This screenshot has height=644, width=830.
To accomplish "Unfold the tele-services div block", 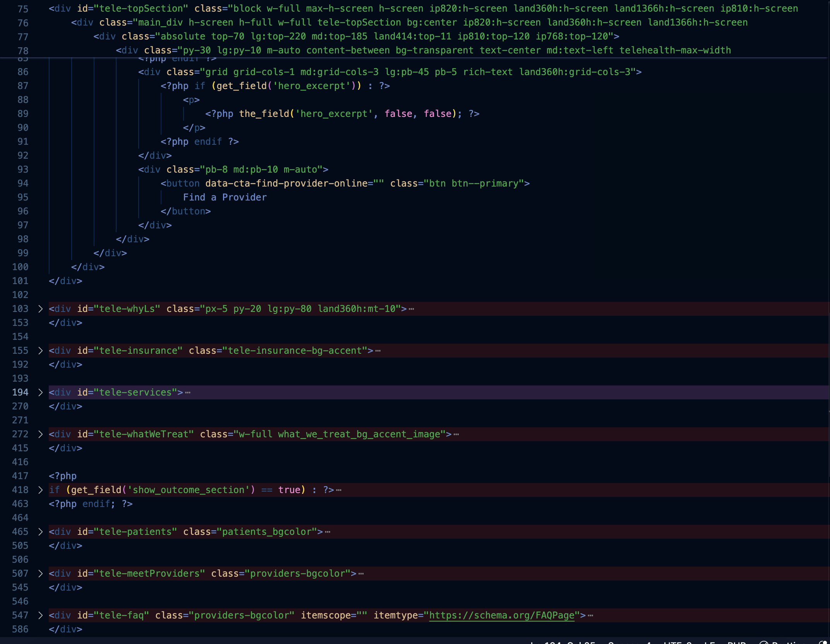I will pyautogui.click(x=40, y=392).
